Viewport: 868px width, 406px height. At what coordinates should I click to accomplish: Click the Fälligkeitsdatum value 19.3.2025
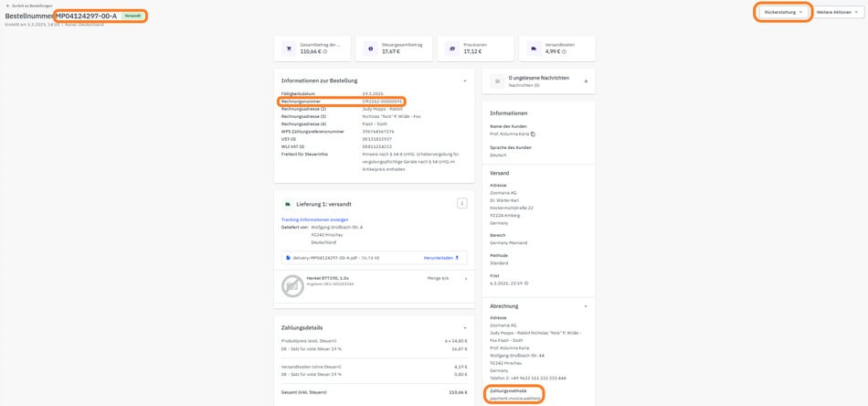(x=373, y=93)
